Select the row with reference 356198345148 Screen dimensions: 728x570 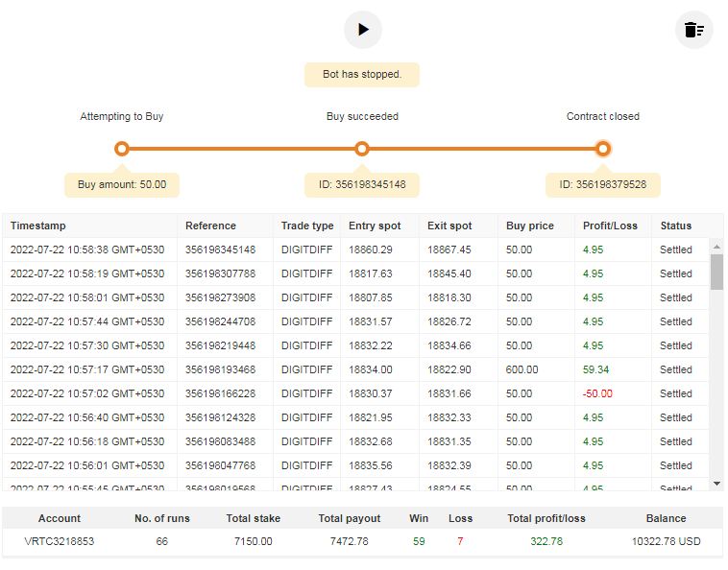click(220, 249)
